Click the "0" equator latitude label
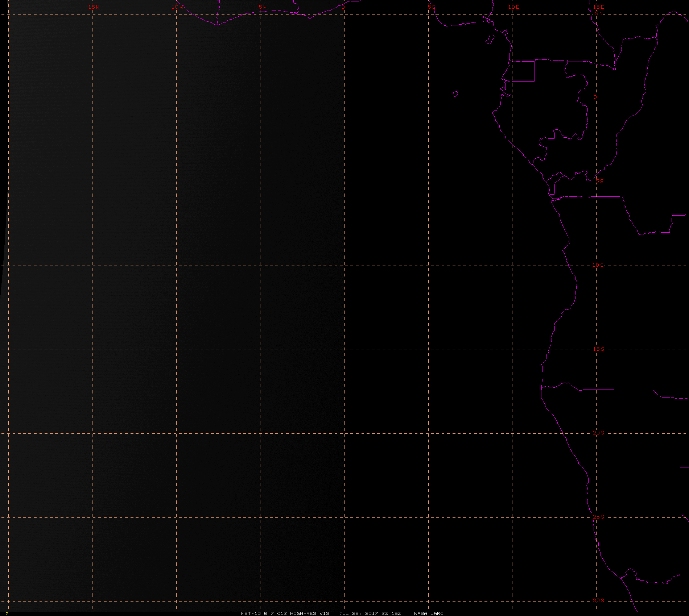The height and width of the screenshot is (616, 689). coord(595,97)
